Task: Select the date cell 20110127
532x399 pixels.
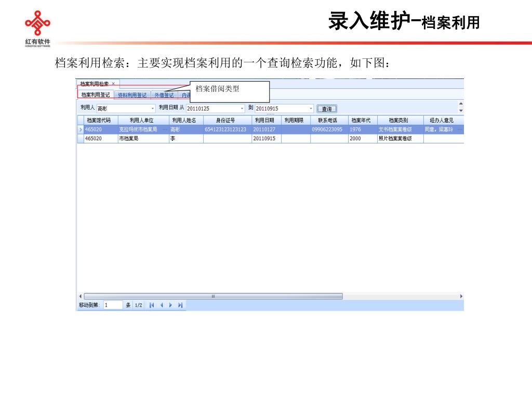Action: [x=267, y=129]
